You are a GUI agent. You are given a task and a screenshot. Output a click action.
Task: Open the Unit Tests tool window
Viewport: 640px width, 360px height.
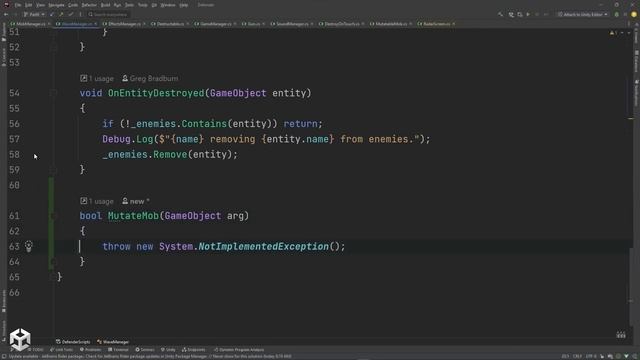(61, 350)
